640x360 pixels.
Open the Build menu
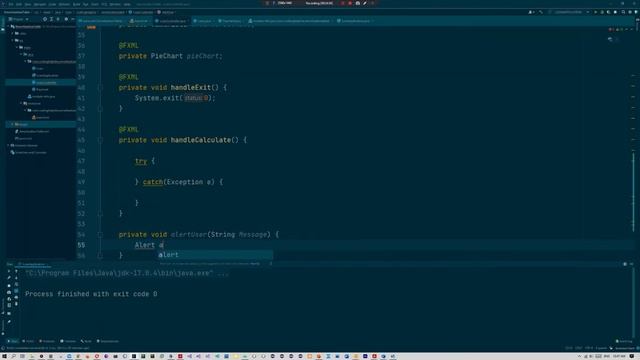76,4
